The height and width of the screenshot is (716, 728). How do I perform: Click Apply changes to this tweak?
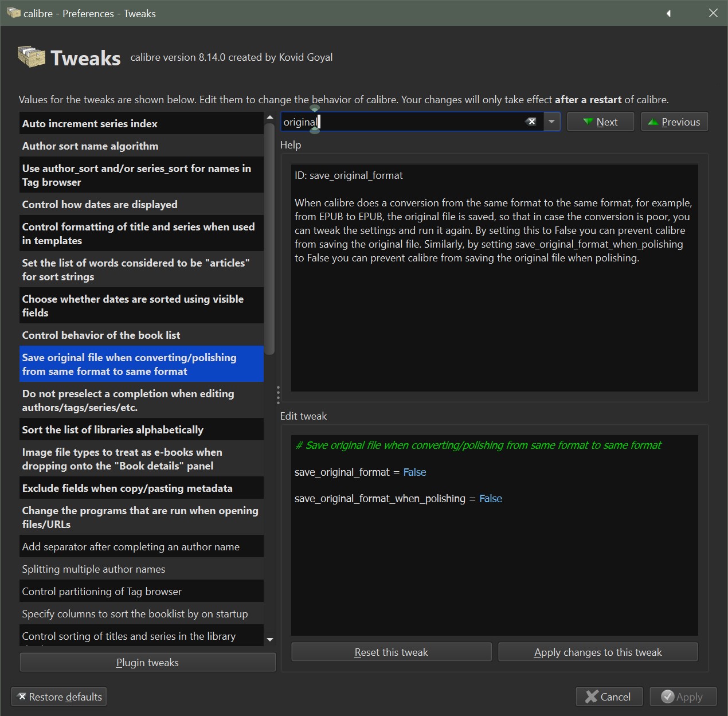pos(598,652)
